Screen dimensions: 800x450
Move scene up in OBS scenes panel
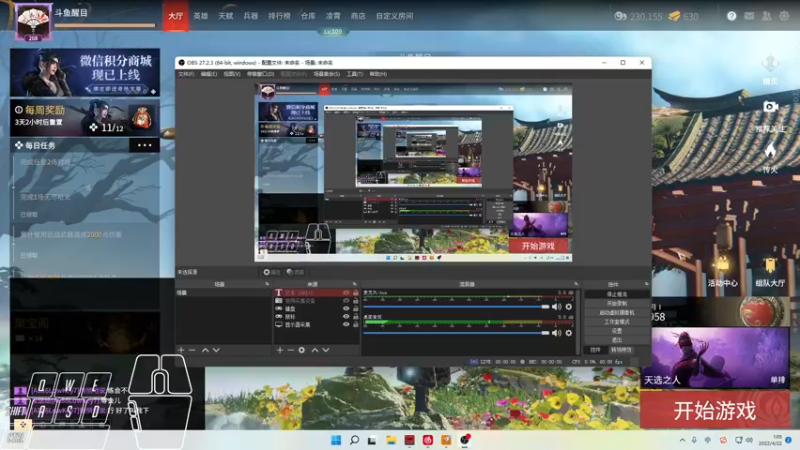[205, 350]
